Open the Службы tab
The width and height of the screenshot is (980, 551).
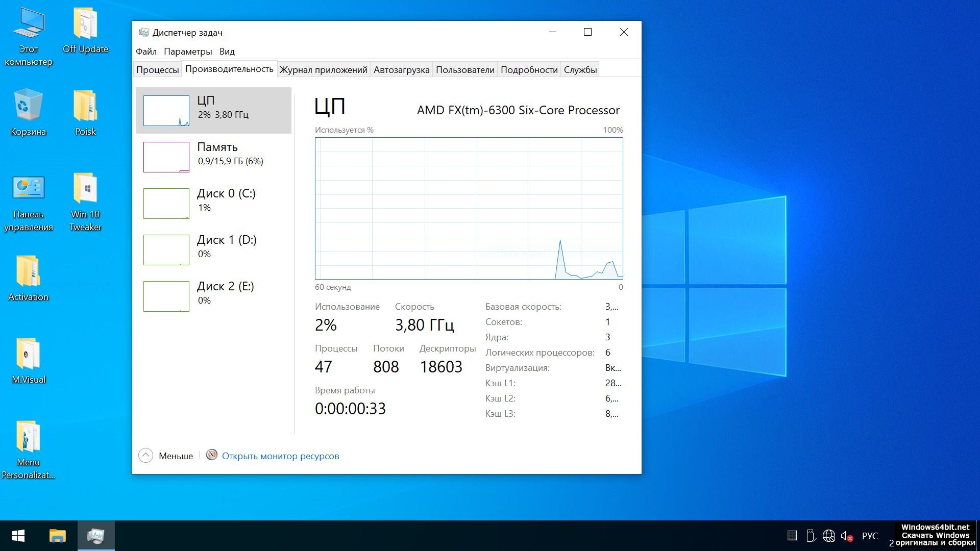click(580, 70)
